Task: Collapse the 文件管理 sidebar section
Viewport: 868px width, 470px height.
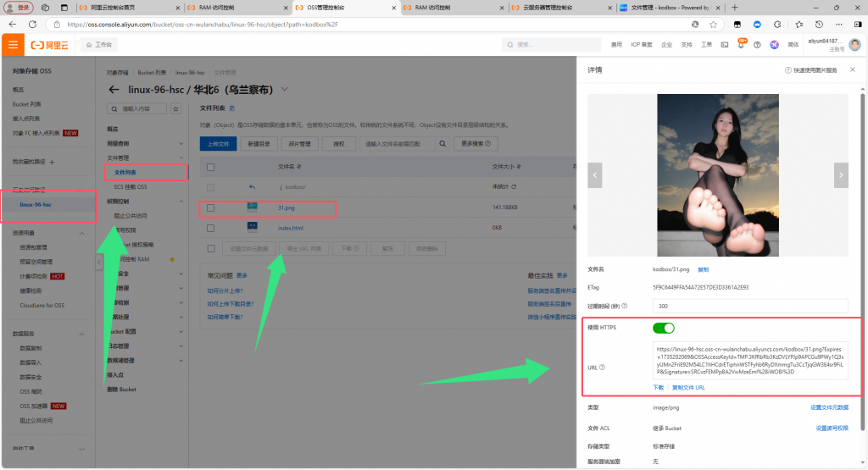Action: 181,158
